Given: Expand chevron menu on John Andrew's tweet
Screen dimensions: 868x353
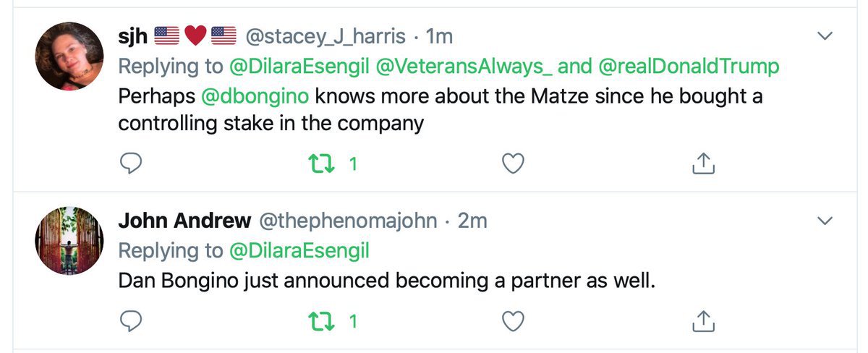Looking at the screenshot, I should (x=825, y=220).
